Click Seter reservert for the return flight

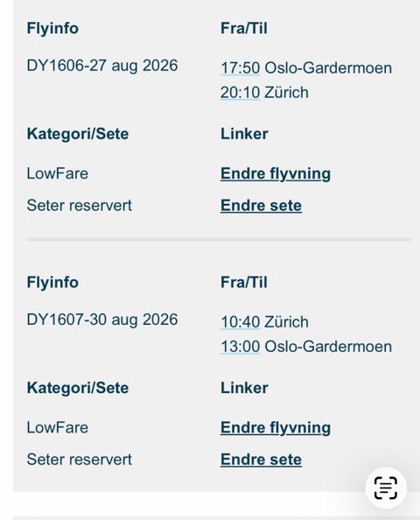pos(80,460)
